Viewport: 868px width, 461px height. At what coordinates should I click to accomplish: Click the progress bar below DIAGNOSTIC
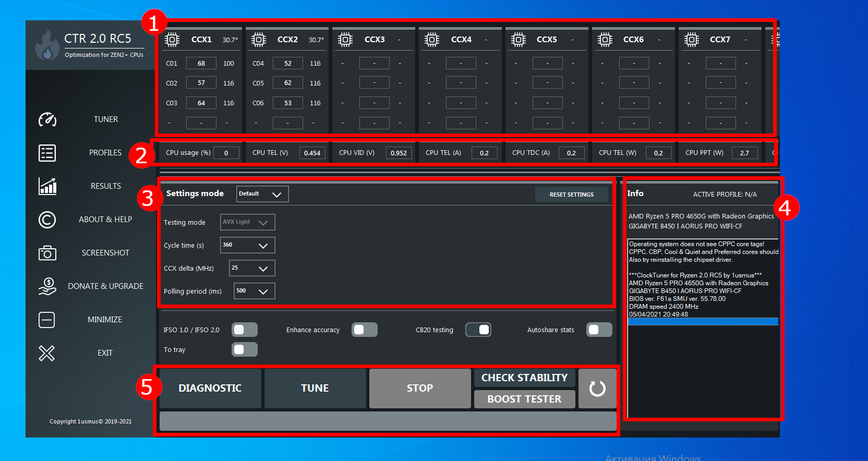(x=388, y=421)
